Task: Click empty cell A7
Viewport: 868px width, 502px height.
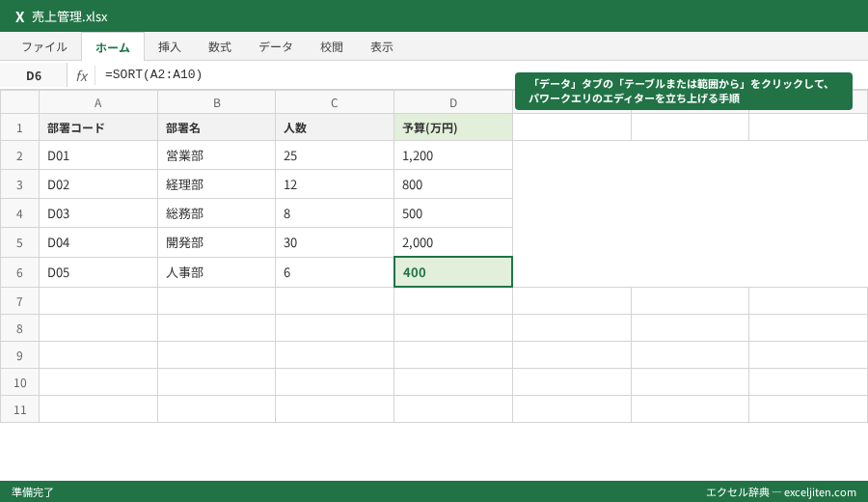Action: [98, 301]
